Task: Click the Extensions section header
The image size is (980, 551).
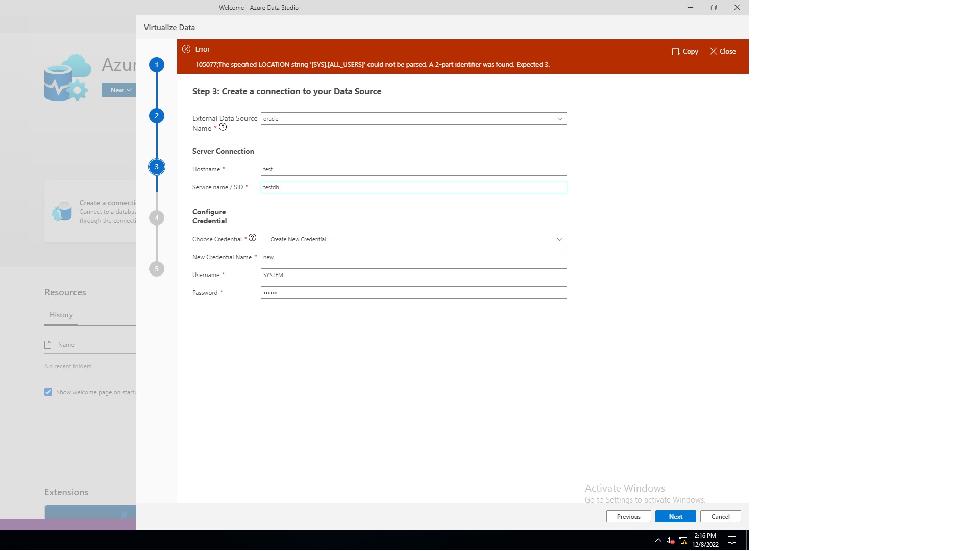Action: 65,492
